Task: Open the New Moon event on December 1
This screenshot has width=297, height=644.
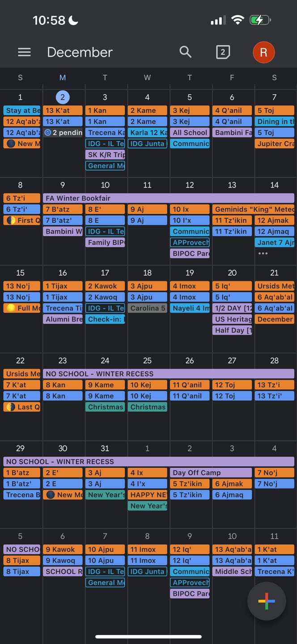Action: 22,144
